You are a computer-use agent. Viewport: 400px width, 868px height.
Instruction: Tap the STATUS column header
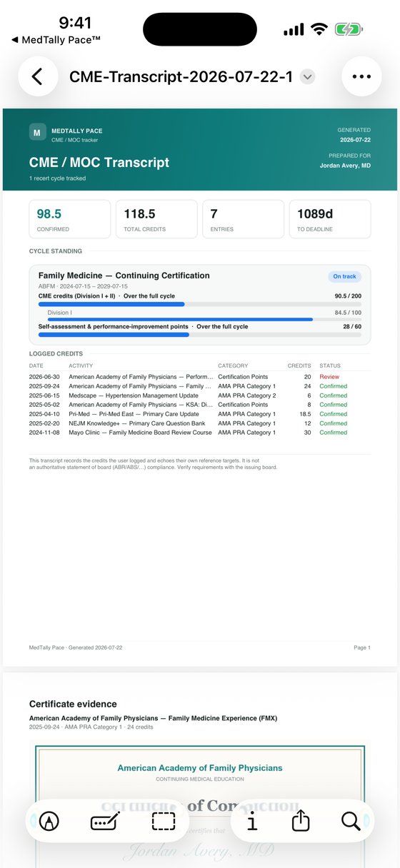point(330,365)
